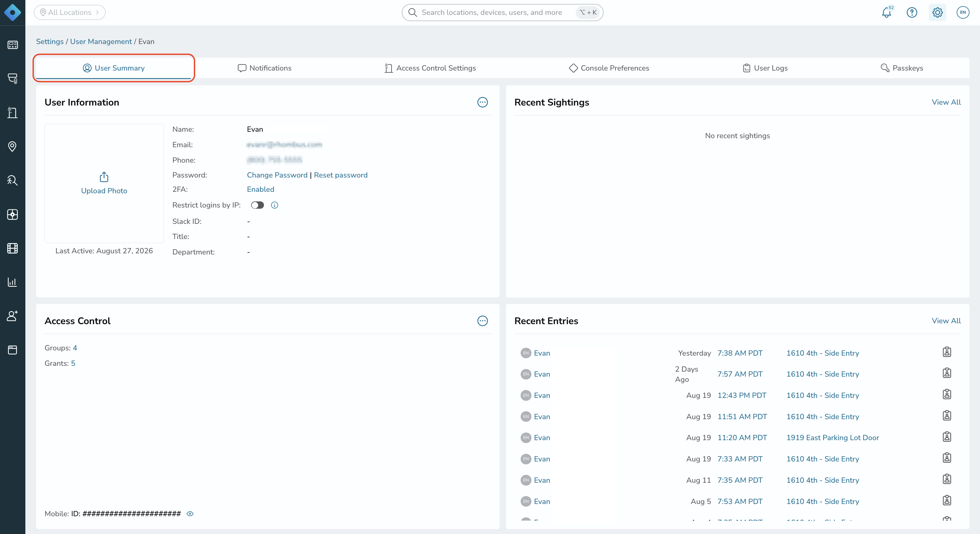Expand the All Locations selector
Viewport: 980px width, 534px height.
(70, 13)
